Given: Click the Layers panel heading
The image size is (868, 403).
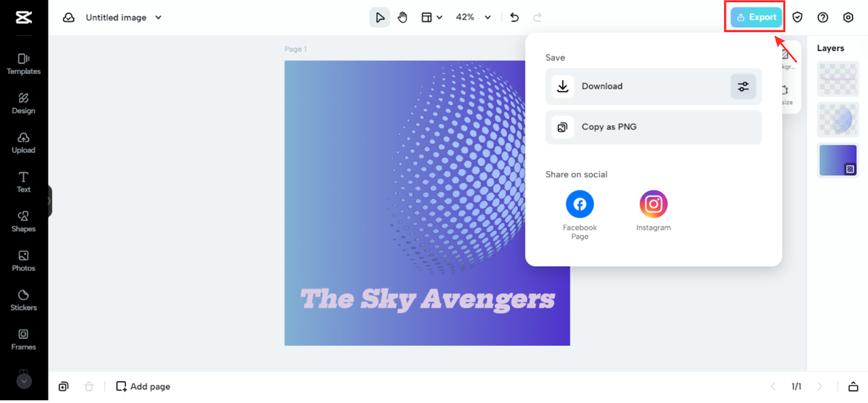Looking at the screenshot, I should [x=831, y=48].
